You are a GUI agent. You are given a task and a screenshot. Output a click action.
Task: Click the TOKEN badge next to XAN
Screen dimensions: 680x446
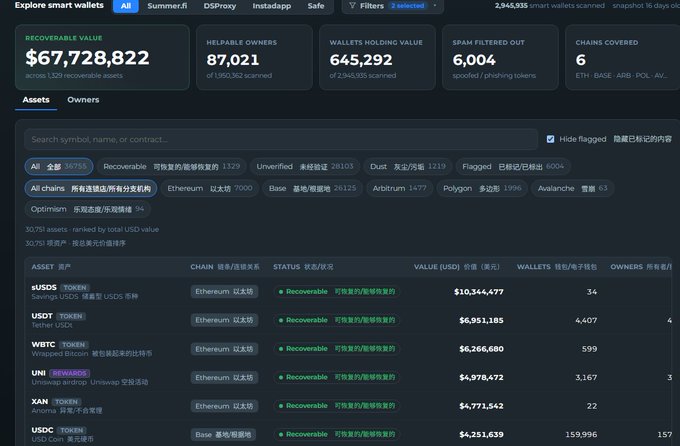click(x=66, y=402)
